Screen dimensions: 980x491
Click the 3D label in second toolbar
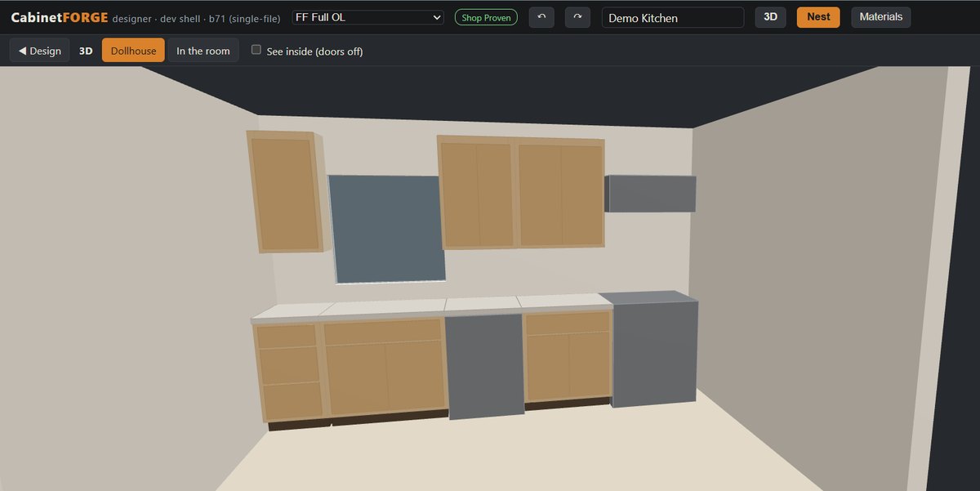pyautogui.click(x=86, y=51)
